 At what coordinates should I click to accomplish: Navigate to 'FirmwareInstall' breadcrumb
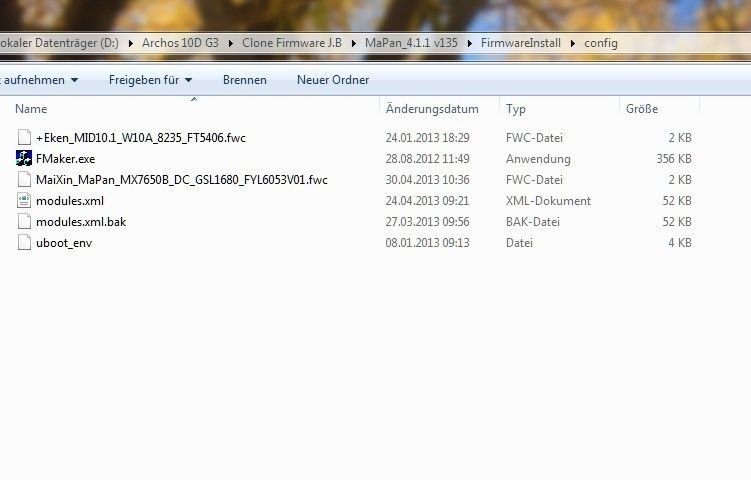pyautogui.click(x=521, y=43)
